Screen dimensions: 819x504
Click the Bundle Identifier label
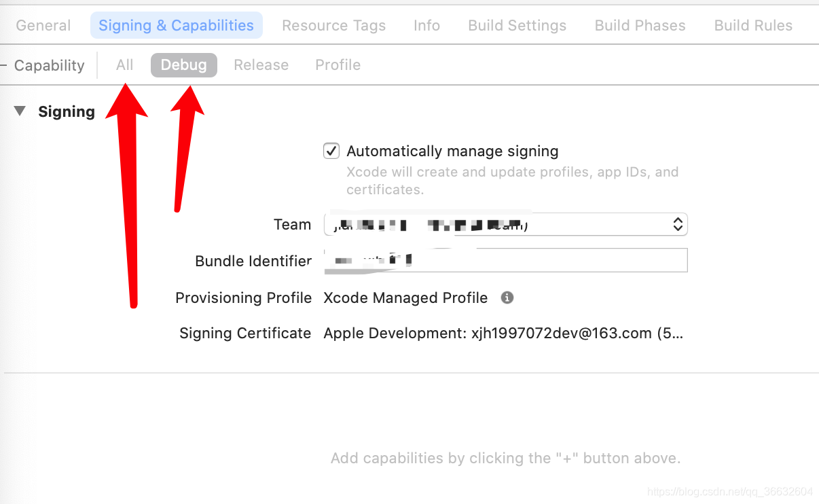point(253,261)
